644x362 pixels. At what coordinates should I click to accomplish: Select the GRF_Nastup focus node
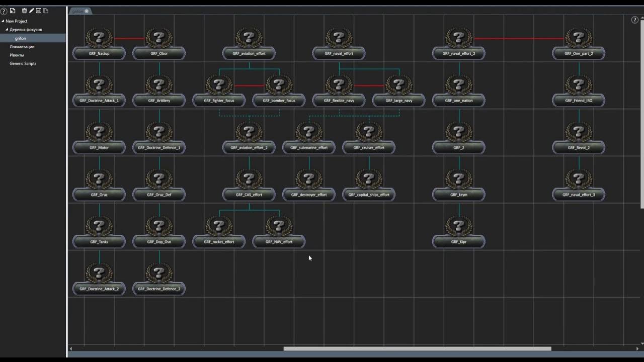[99, 44]
